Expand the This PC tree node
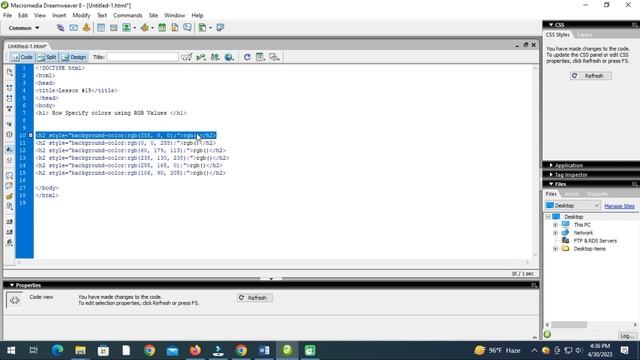640x360 pixels. [555, 225]
